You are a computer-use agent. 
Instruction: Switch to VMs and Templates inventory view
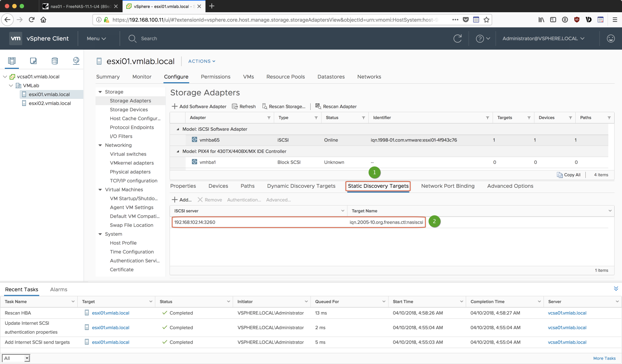tap(33, 61)
